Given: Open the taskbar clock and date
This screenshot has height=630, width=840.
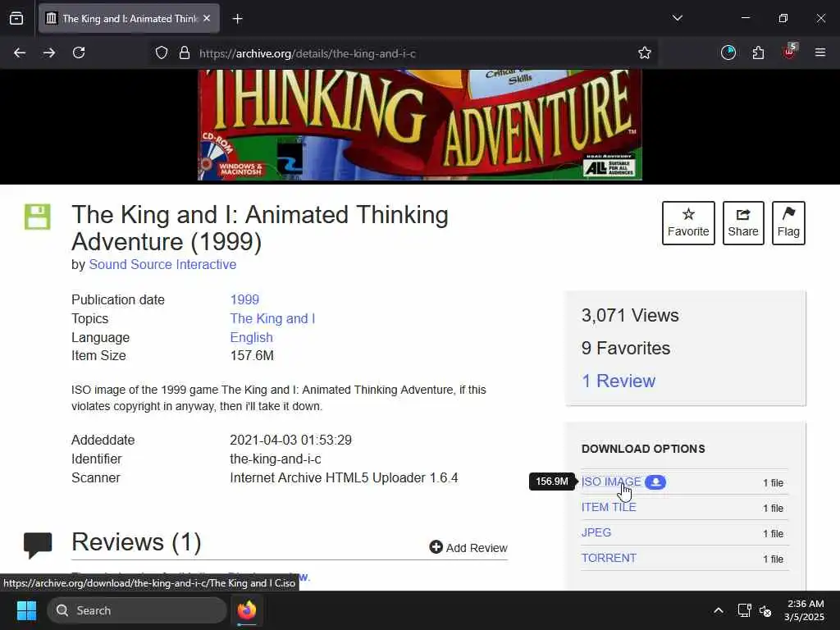Looking at the screenshot, I should tap(806, 610).
